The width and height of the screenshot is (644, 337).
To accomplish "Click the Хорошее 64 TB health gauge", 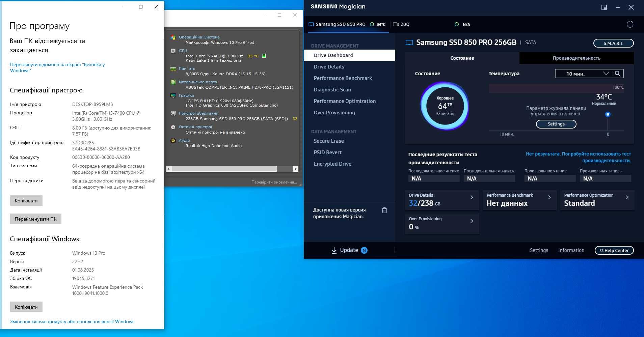I will (x=445, y=106).
